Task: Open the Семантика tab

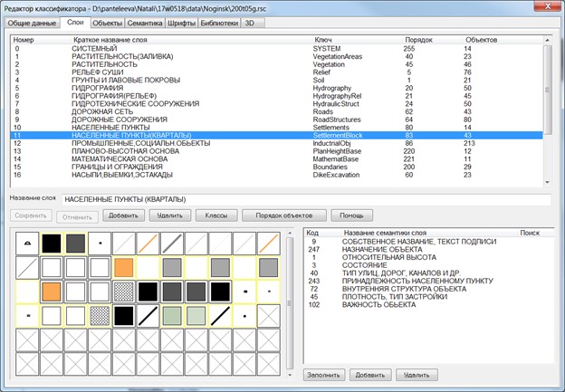Action: tap(144, 21)
